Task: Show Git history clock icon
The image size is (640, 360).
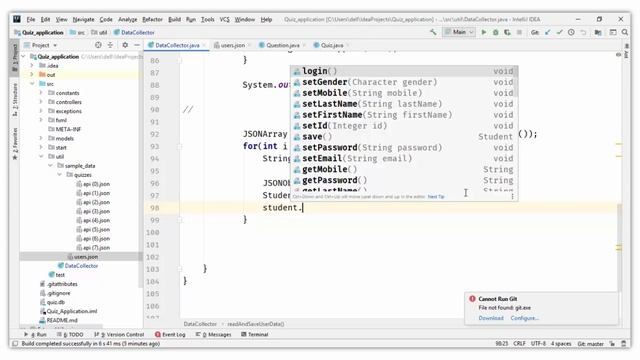Action: [571, 32]
